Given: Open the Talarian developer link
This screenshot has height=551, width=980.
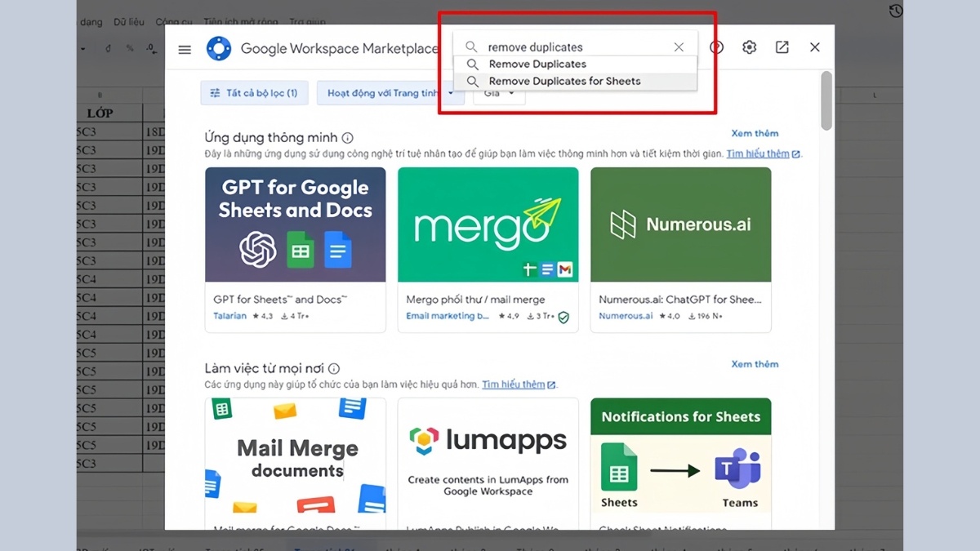Looking at the screenshot, I should coord(229,316).
